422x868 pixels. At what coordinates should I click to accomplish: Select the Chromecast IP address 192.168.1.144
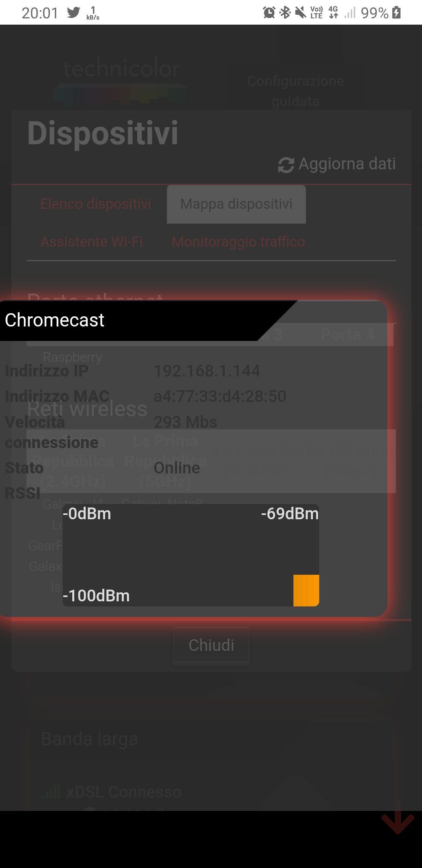207,371
